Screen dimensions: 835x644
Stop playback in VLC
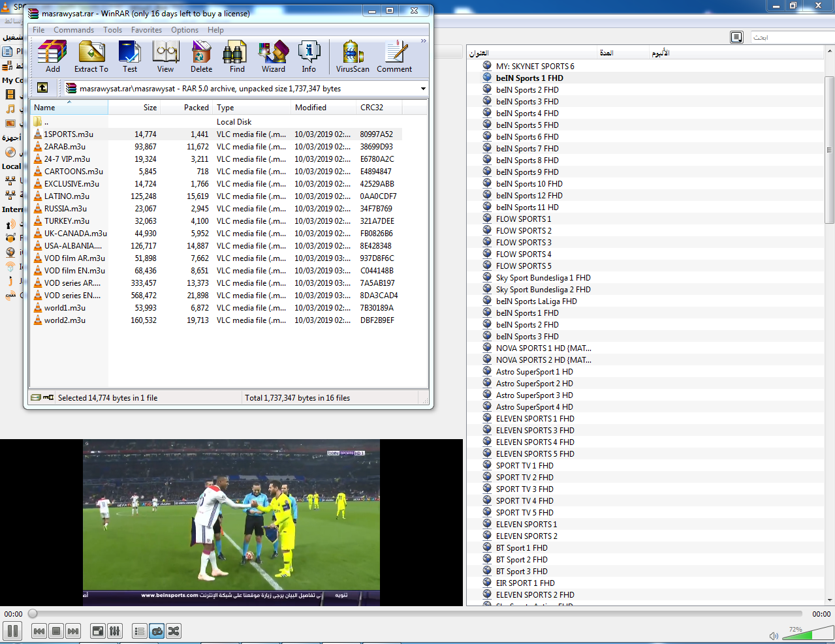pyautogui.click(x=56, y=631)
